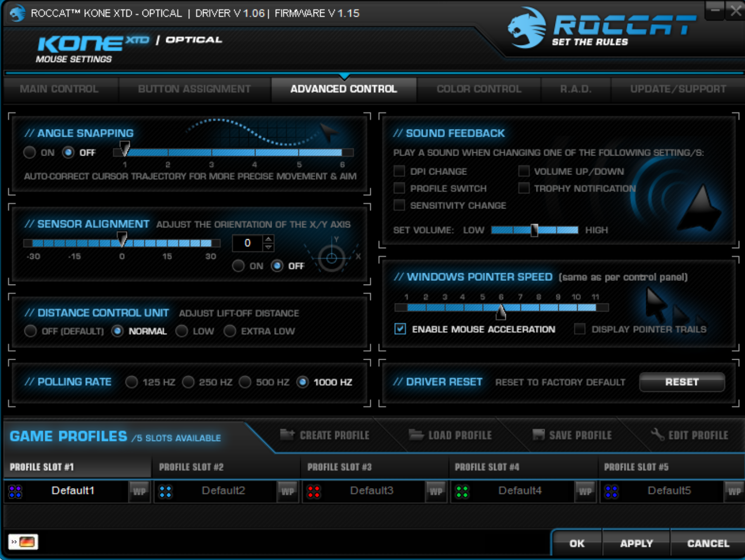This screenshot has width=745, height=560.
Task: Select the 1000 Hz polling rate
Action: tap(303, 382)
